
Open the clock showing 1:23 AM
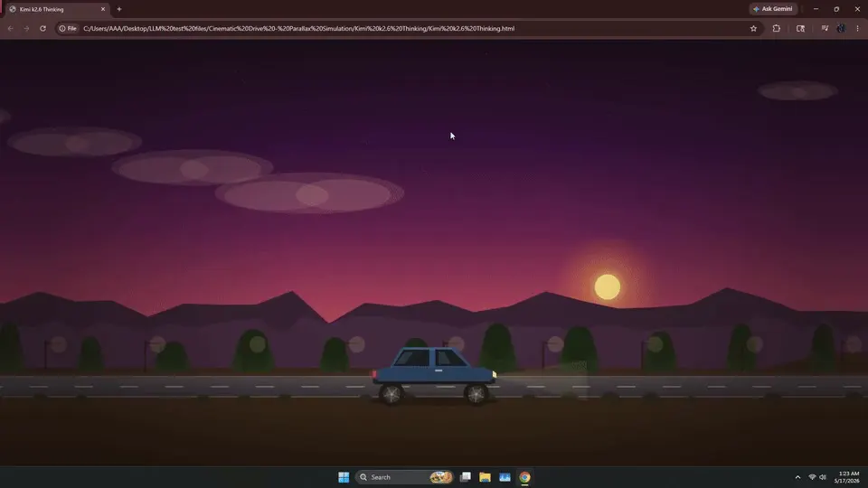point(848,477)
